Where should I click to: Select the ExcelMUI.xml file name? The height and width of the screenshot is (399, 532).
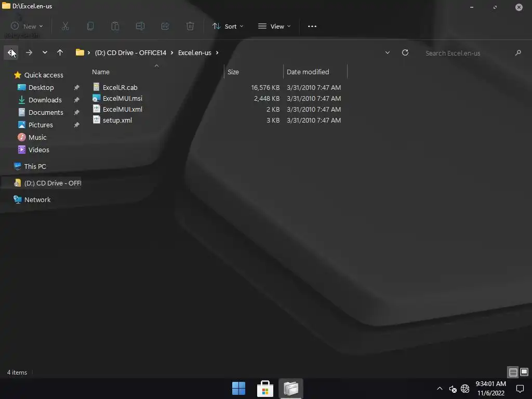[x=123, y=109]
